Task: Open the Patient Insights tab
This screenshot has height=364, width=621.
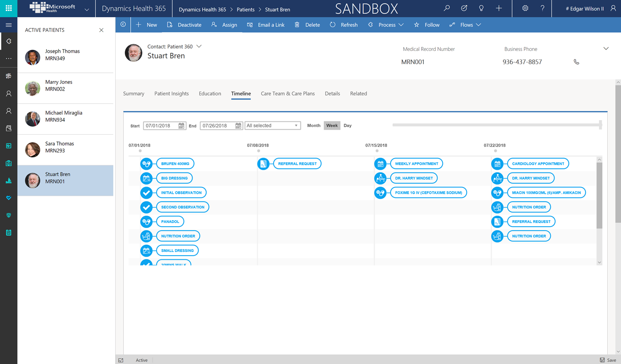Action: [172, 94]
